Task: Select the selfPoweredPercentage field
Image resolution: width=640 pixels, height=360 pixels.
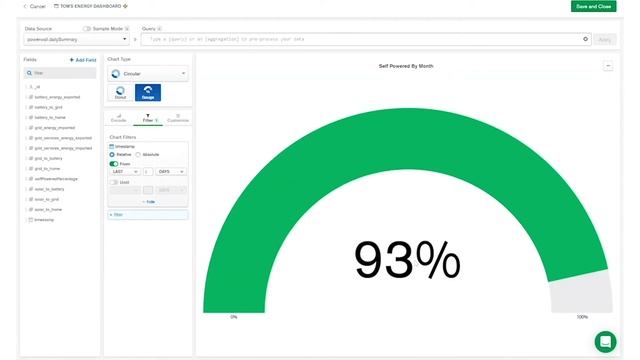Action: click(x=56, y=179)
